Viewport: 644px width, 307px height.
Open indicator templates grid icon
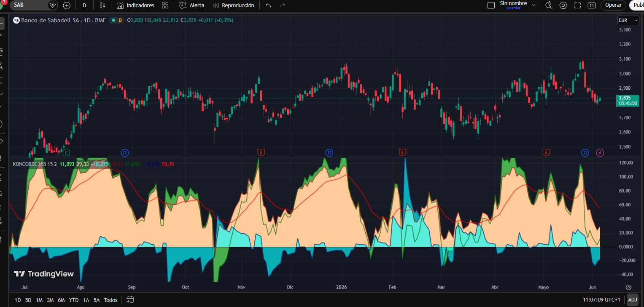tap(165, 5)
